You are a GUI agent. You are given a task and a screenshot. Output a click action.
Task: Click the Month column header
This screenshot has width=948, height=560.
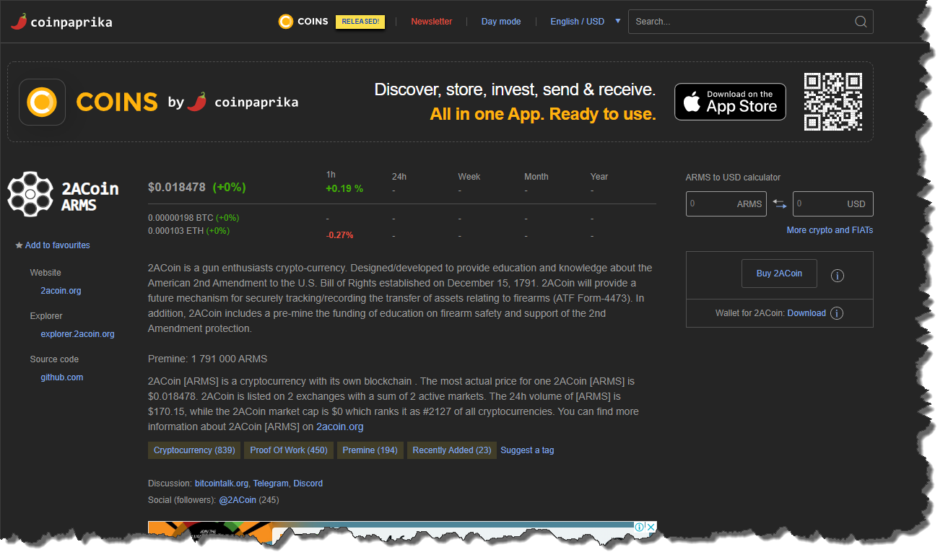tap(536, 177)
